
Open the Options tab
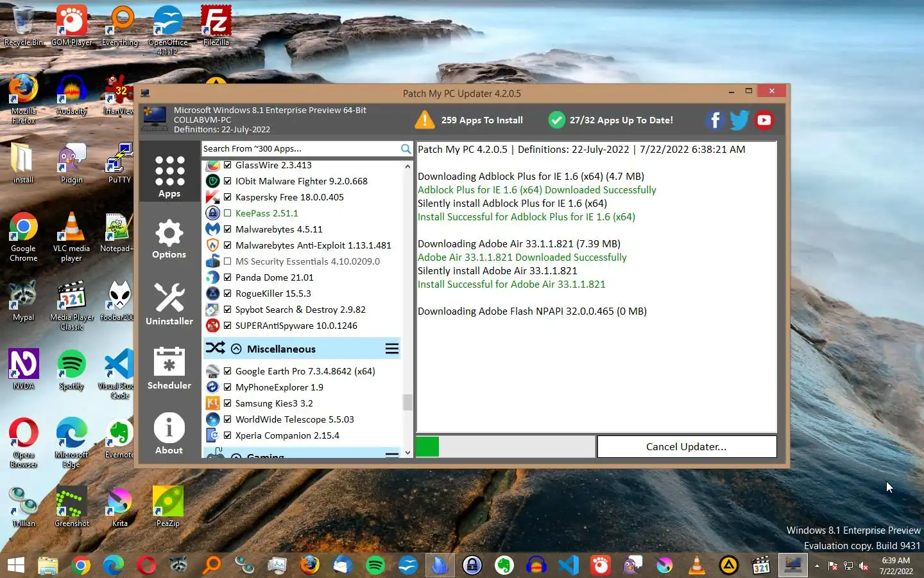coord(169,238)
